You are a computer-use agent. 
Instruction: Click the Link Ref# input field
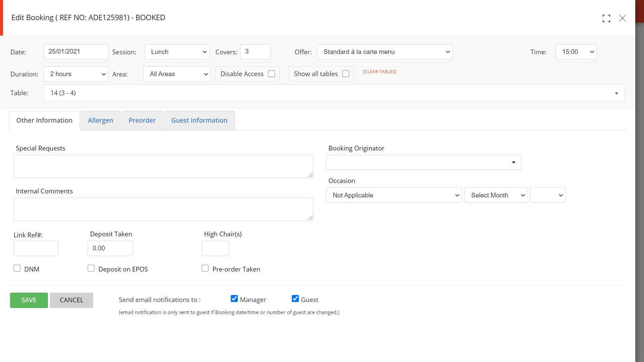click(x=36, y=248)
